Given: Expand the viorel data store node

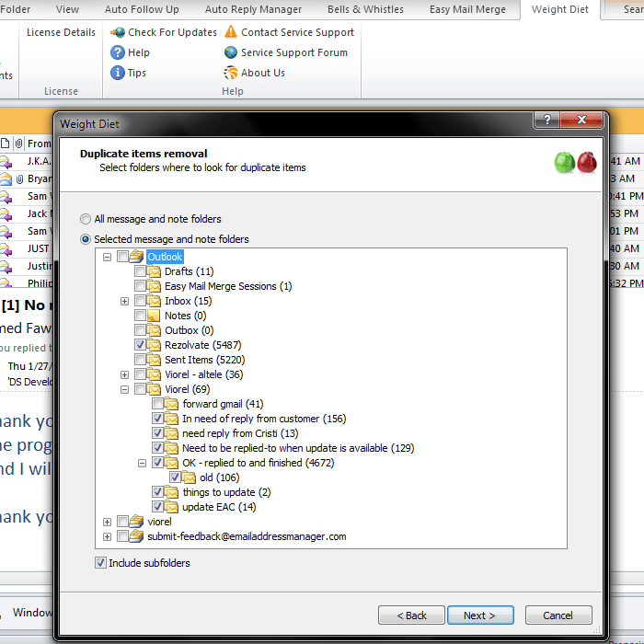Looking at the screenshot, I should 108,522.
